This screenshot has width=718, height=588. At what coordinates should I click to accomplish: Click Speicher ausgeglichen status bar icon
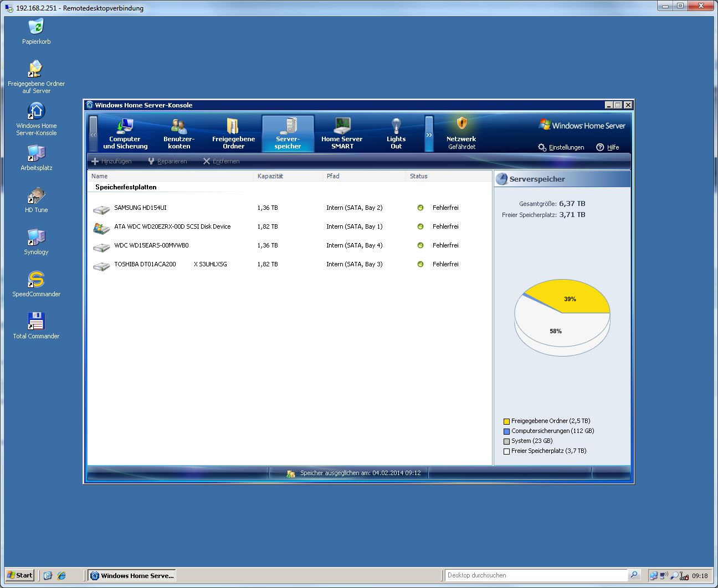click(291, 473)
